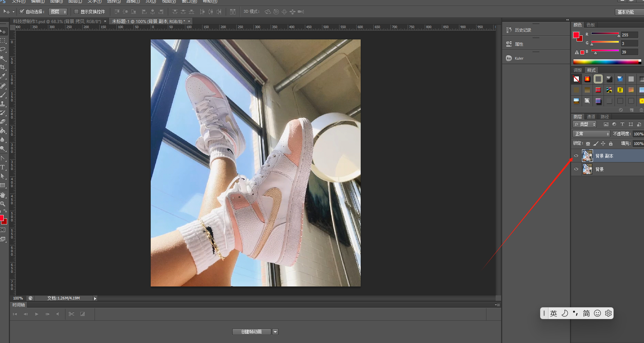Open the 图层 auto-select dropdown

click(x=58, y=12)
